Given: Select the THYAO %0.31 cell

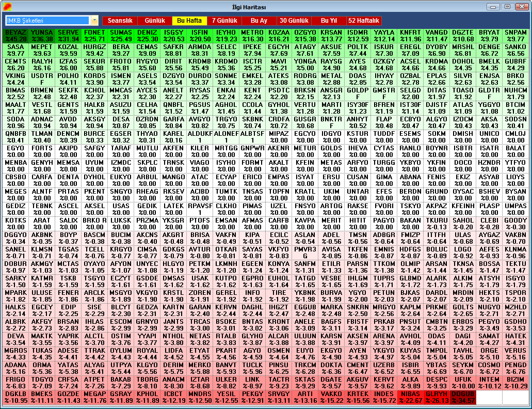Looking at the screenshot, I should coord(147,137).
